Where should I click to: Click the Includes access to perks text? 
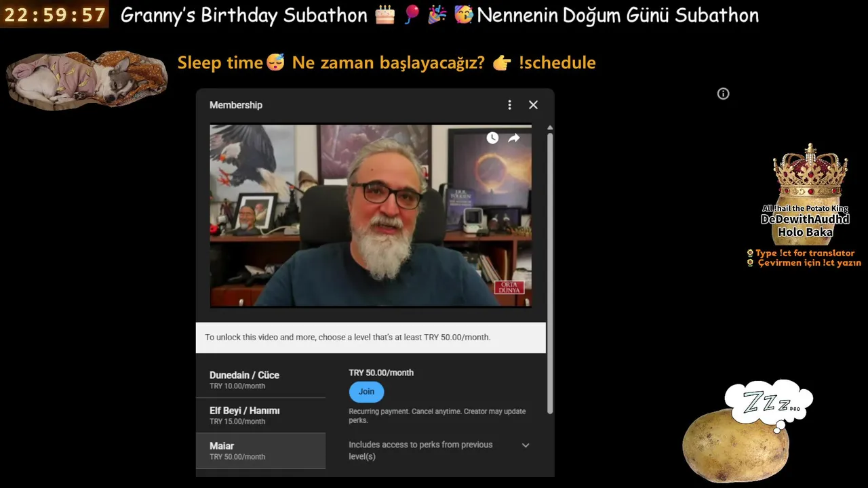[420, 451]
